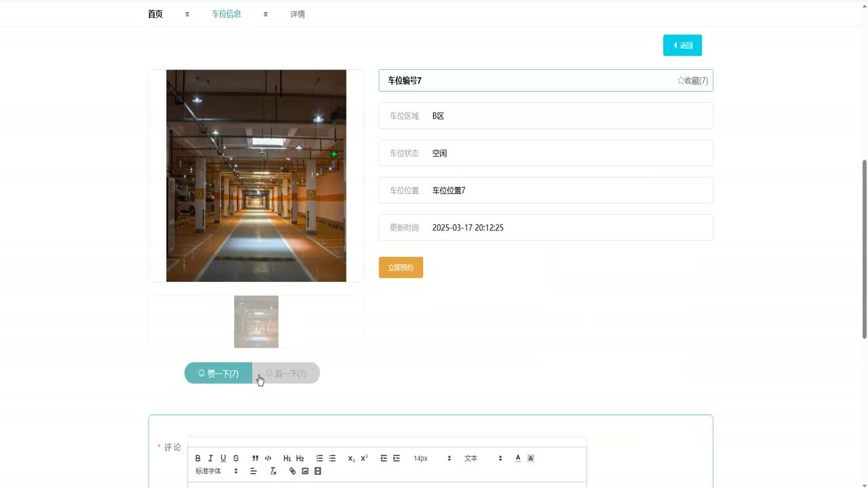Select the 2025-03-17 20:12:25 timestamp

coord(468,228)
